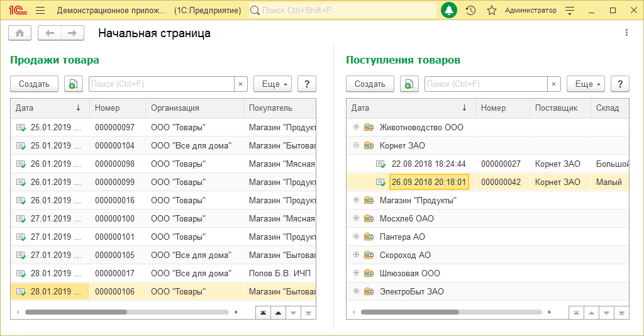Select the Мосхлеб ОАО folder row
This screenshot has height=336, width=644.
click(x=487, y=218)
